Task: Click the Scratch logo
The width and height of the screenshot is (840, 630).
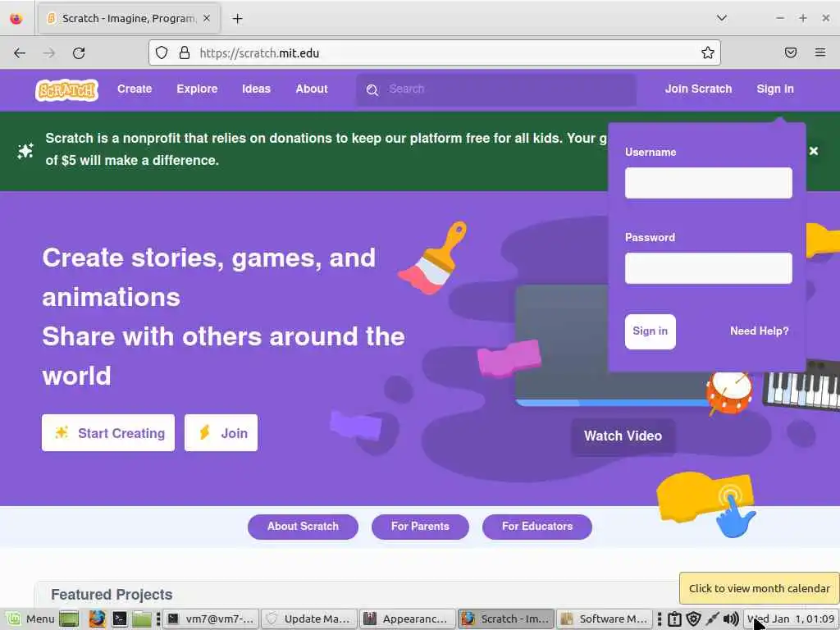Action: (67, 90)
